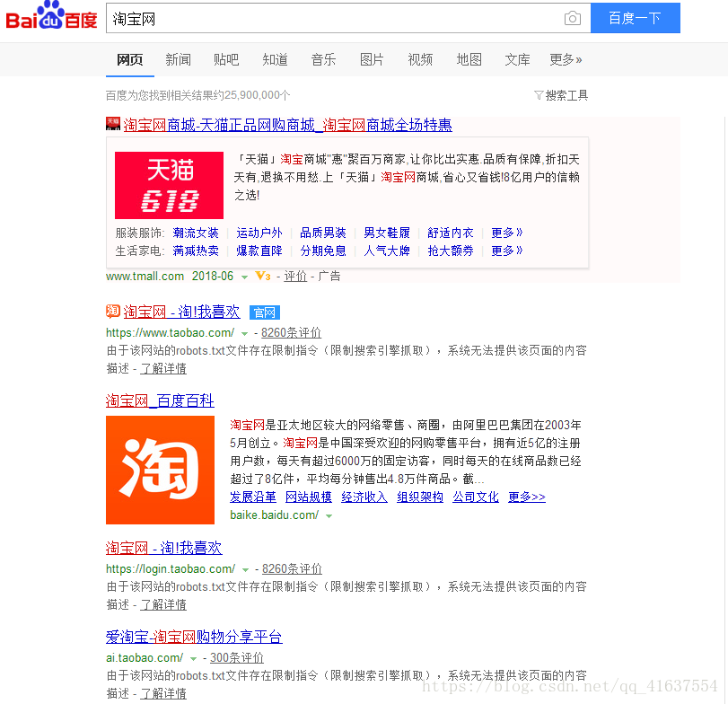Click the V3 credibility badge icon
The width and height of the screenshot is (728, 704).
point(263,276)
